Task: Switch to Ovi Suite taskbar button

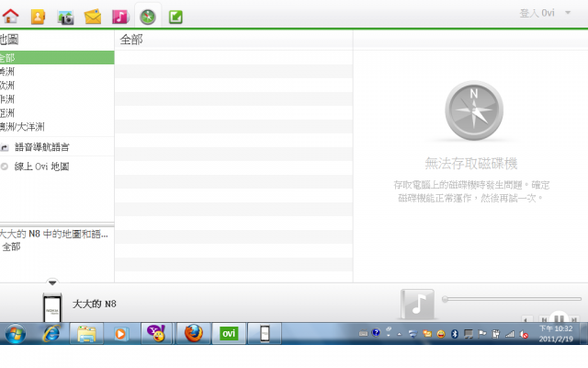Action: (x=229, y=333)
